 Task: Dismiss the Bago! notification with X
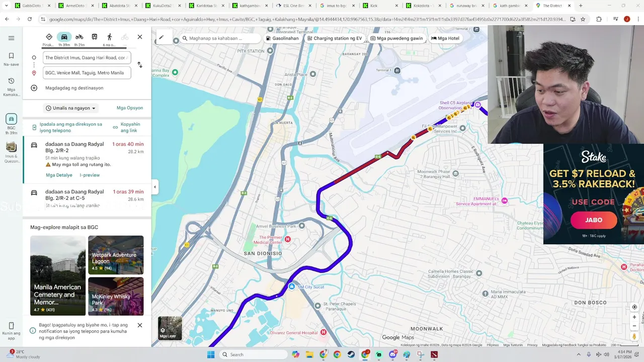point(140,325)
